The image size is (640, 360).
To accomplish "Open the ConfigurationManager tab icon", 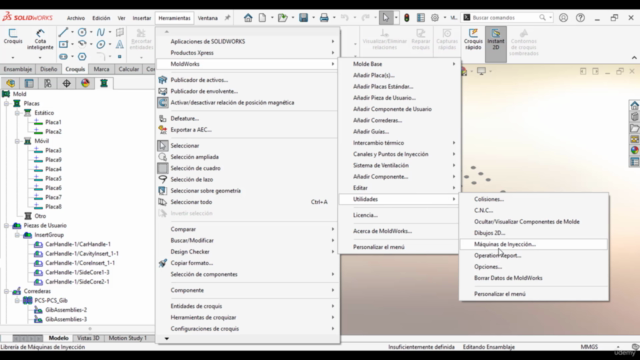I will point(48,83).
